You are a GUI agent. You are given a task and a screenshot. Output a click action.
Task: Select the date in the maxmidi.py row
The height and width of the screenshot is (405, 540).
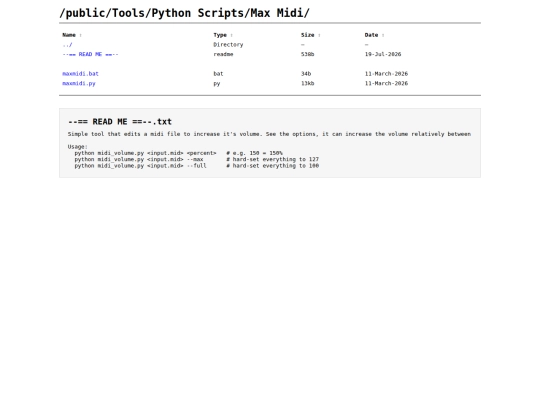click(386, 83)
